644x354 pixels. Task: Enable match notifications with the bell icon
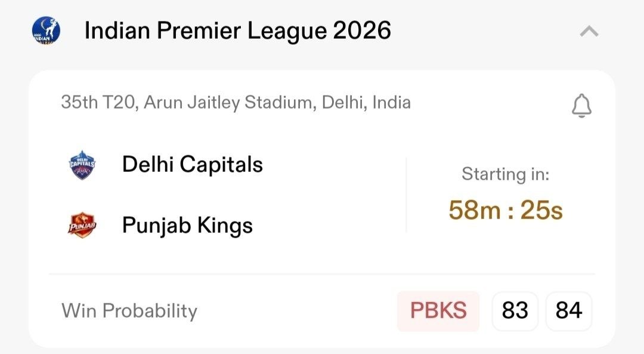coord(581,106)
